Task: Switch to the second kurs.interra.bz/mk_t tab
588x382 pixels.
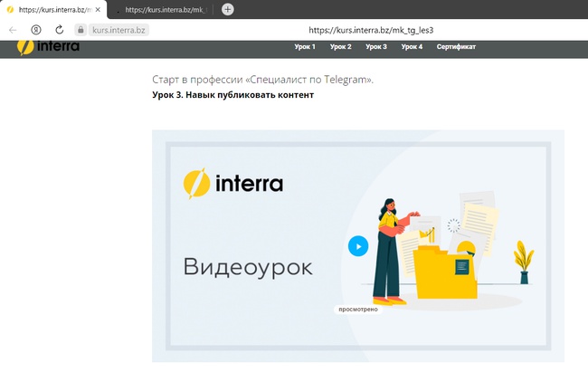Action: (x=162, y=10)
